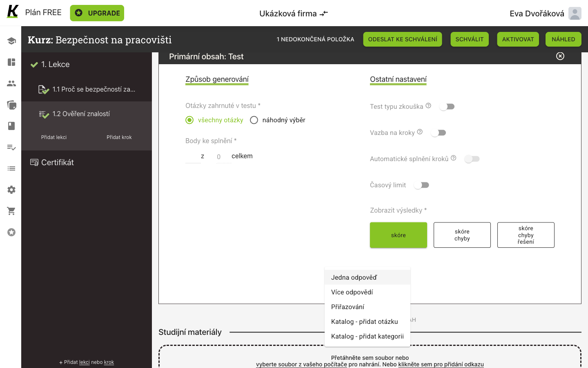
Task: Click help icon next to Vazba na kroky
Action: [420, 132]
